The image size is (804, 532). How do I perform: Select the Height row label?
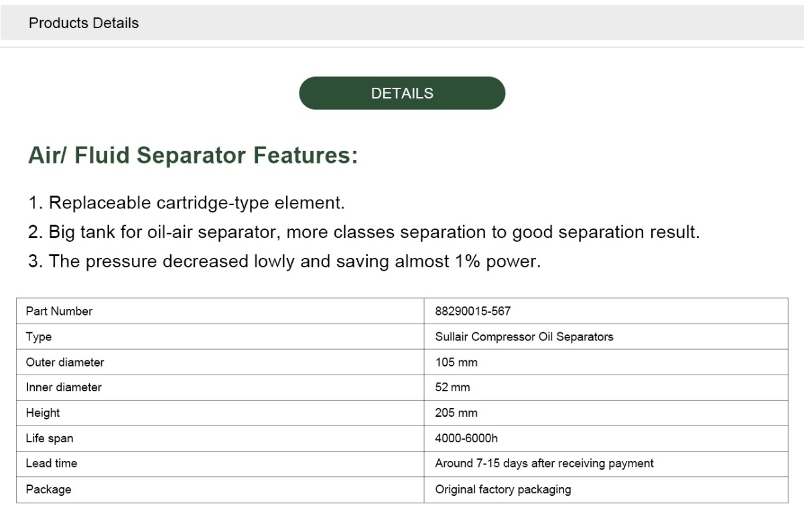tap(43, 413)
